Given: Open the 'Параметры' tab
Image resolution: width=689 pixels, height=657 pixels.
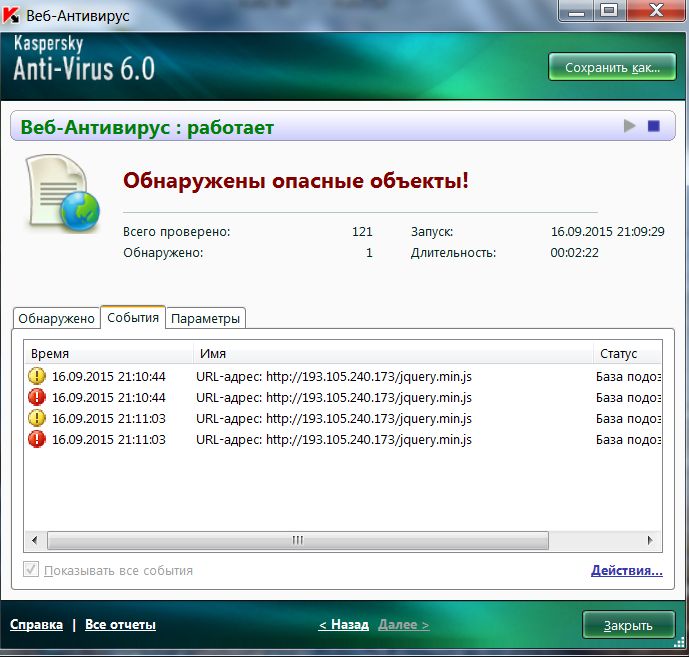Looking at the screenshot, I should point(206,319).
